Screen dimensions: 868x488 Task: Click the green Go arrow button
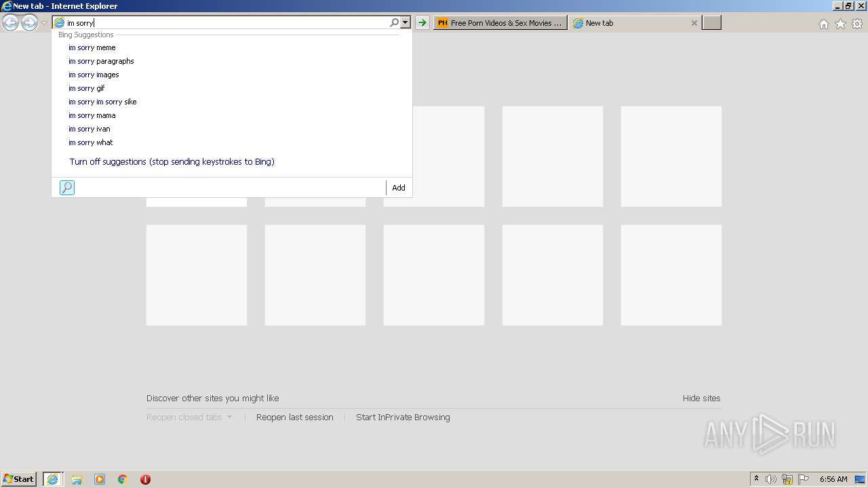click(422, 23)
